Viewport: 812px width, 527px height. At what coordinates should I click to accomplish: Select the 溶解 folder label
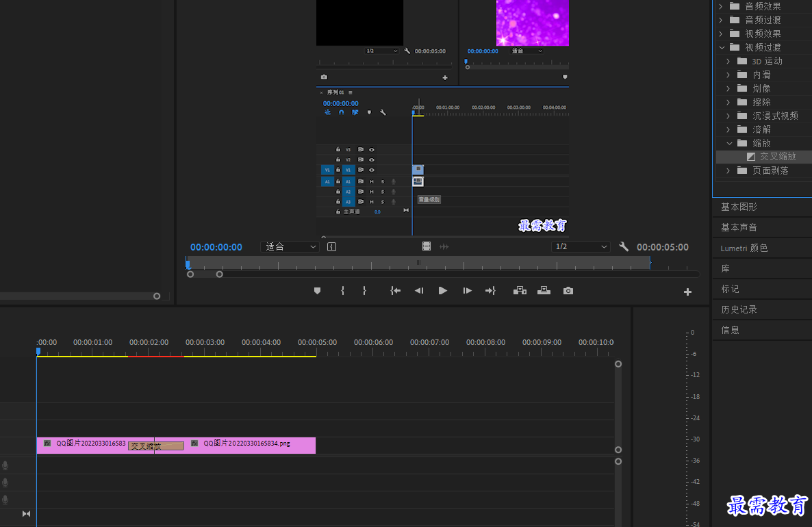click(762, 129)
